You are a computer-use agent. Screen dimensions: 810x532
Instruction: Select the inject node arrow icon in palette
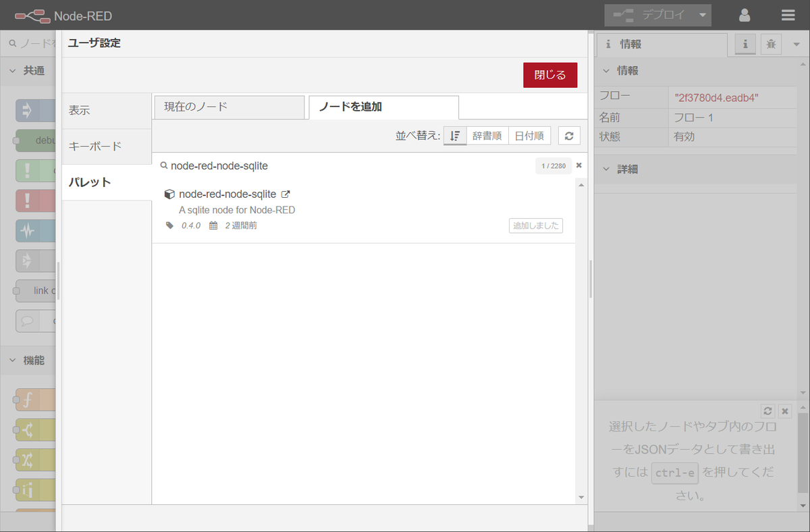point(27,110)
